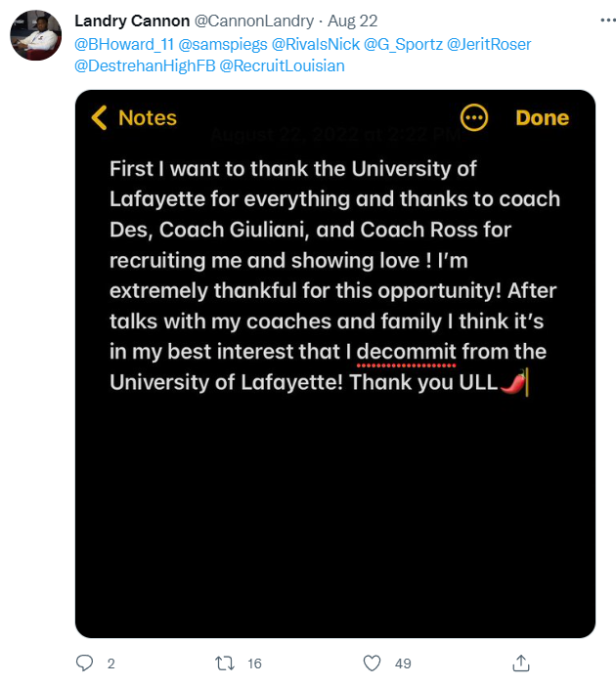Open the @G_Sportz mention

pos(402,44)
